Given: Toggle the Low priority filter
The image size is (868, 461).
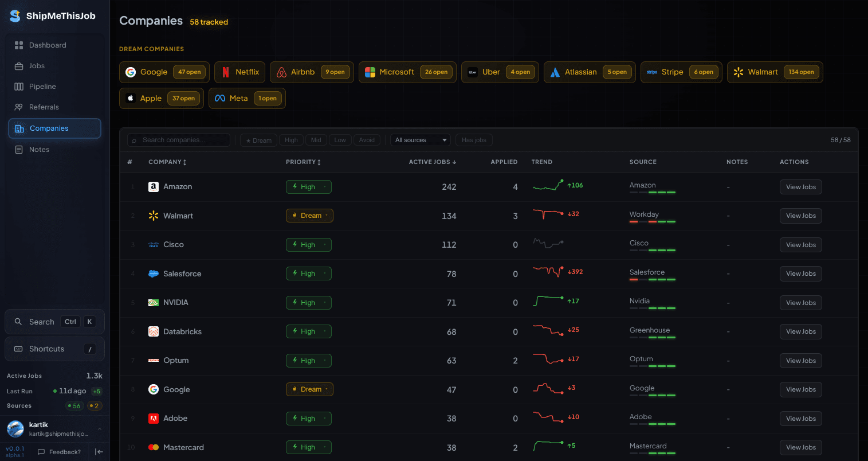Looking at the screenshot, I should [x=340, y=140].
